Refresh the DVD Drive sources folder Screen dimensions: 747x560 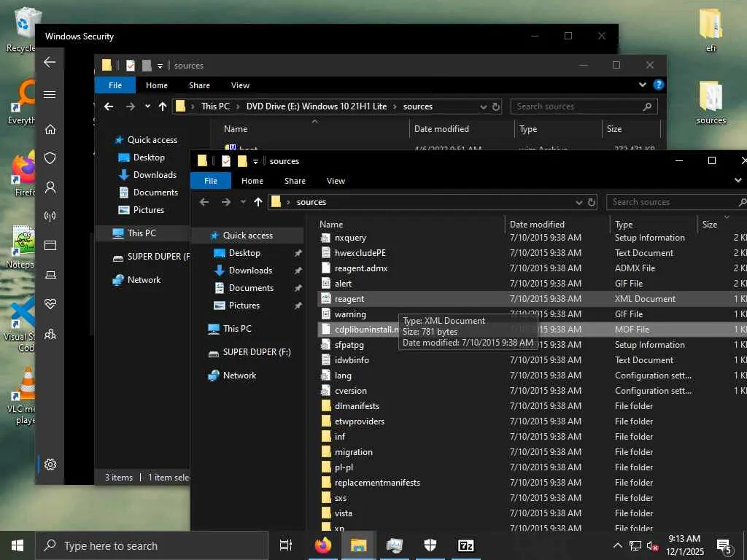click(496, 106)
